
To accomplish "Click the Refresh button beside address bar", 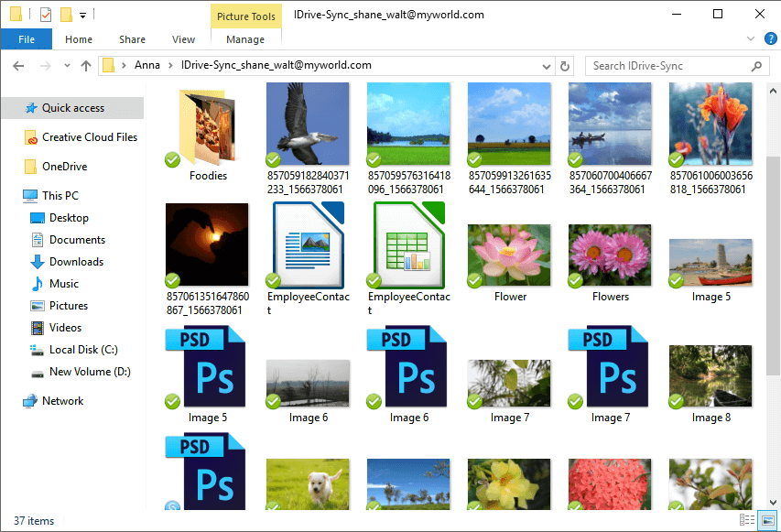I will coord(565,66).
